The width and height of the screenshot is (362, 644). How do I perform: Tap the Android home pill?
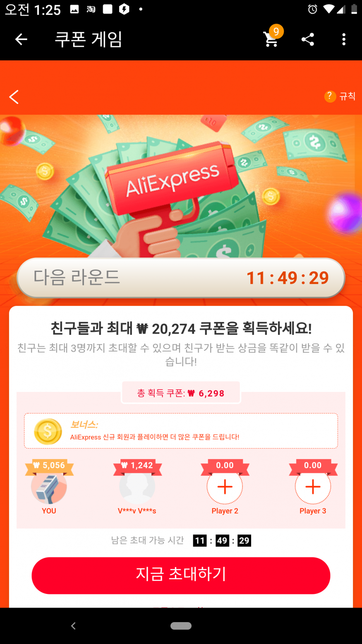[181, 626]
